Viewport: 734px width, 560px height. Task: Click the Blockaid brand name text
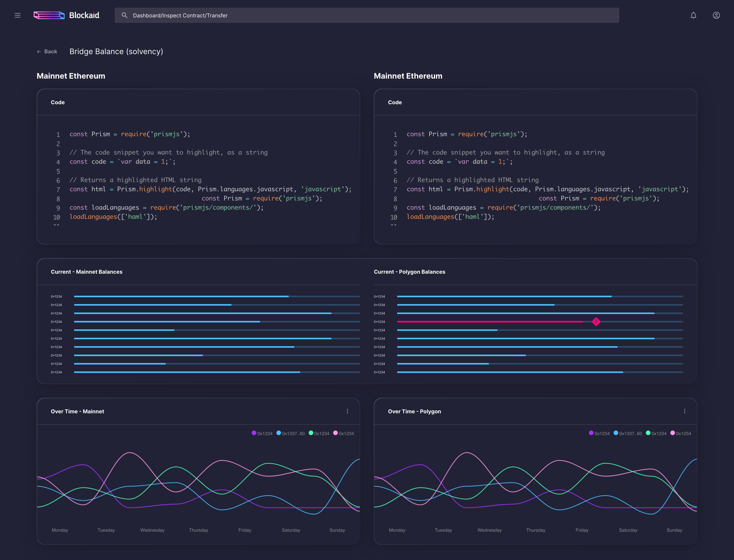tap(84, 15)
